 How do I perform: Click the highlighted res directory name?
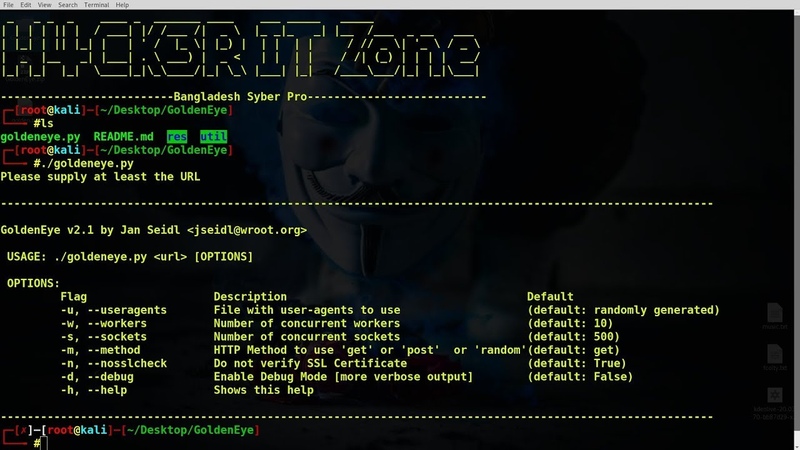(x=177, y=137)
